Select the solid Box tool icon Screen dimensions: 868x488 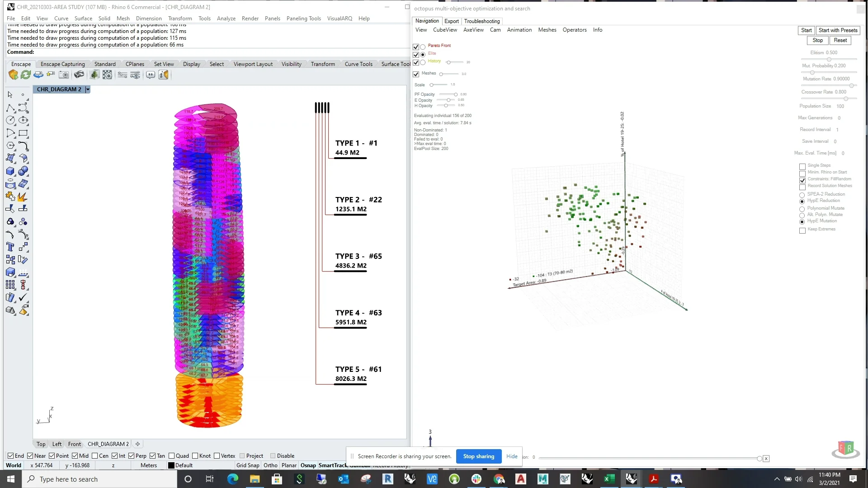10,171
